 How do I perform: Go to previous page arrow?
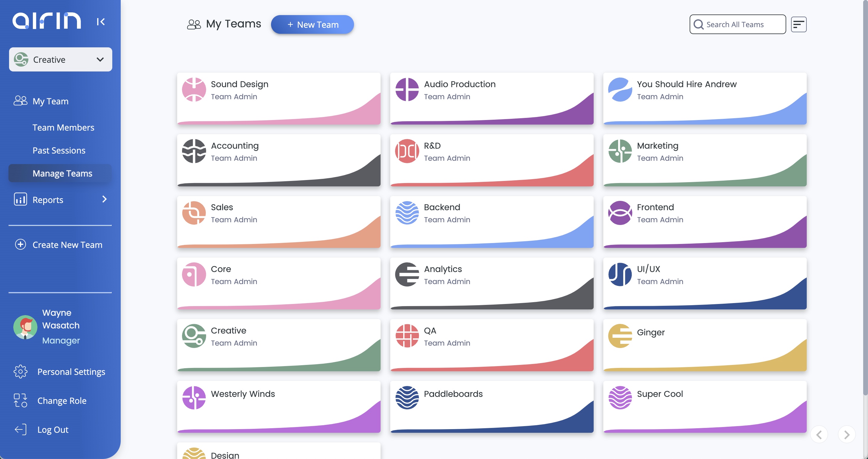coord(819,434)
